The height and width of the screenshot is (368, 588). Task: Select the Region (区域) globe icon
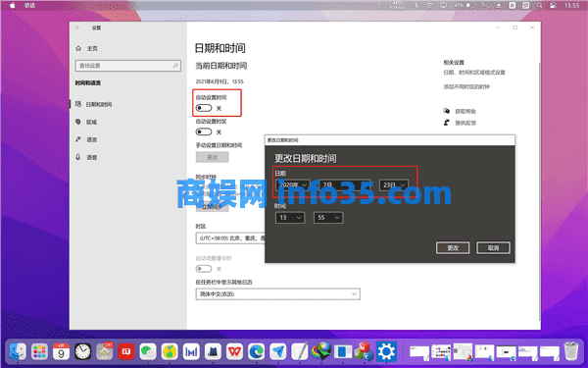[x=78, y=122]
